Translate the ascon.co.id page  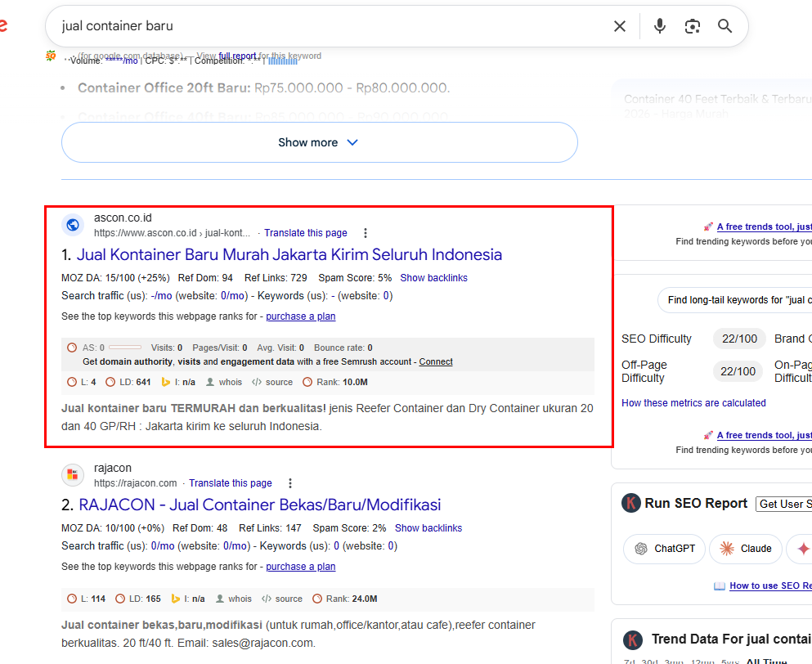(306, 233)
